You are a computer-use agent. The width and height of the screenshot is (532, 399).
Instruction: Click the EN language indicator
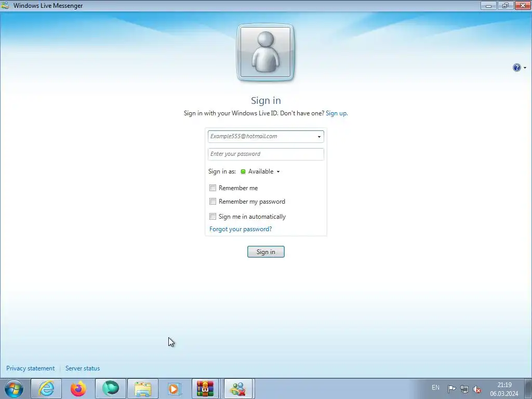(436, 388)
